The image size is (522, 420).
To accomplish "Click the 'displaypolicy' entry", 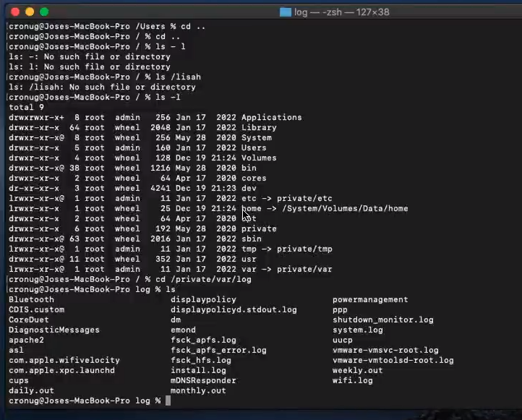I will point(203,299).
